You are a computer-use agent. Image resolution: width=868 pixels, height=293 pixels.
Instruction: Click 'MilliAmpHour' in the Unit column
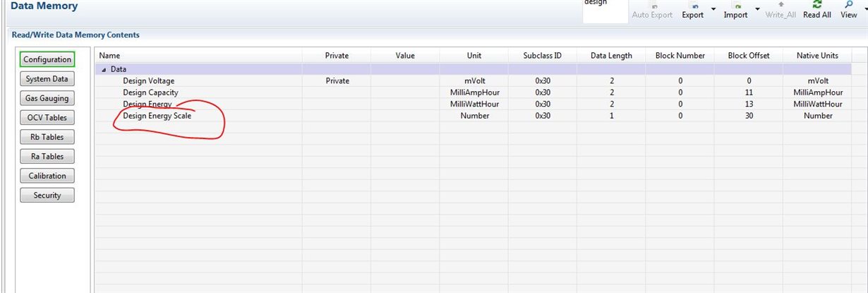click(474, 92)
